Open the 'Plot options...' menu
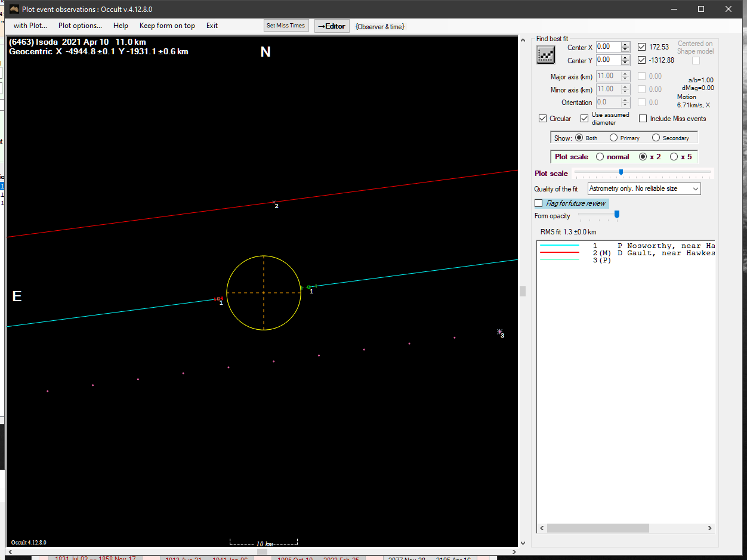Viewport: 747px width, 560px height. 80,26
